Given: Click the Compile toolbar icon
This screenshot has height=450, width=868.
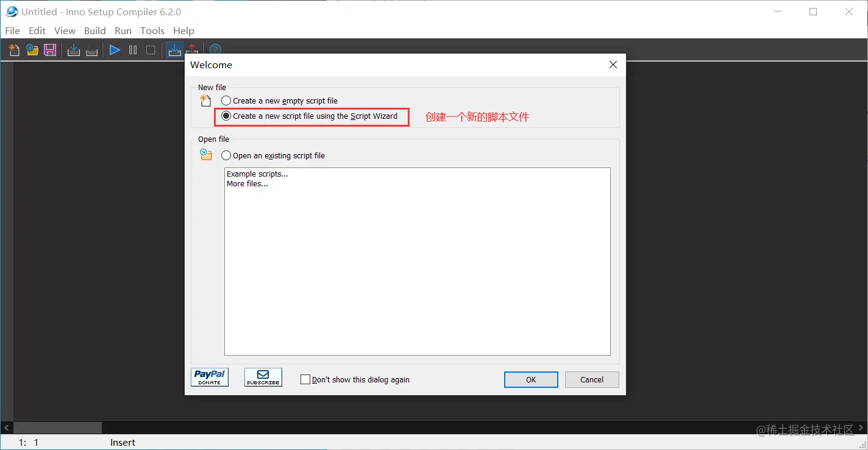Looking at the screenshot, I should tap(74, 50).
